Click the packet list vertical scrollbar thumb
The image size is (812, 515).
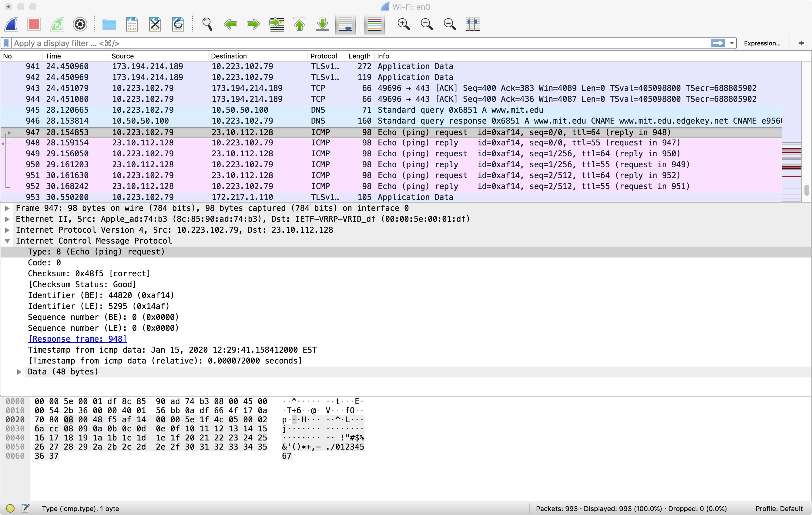click(x=807, y=190)
